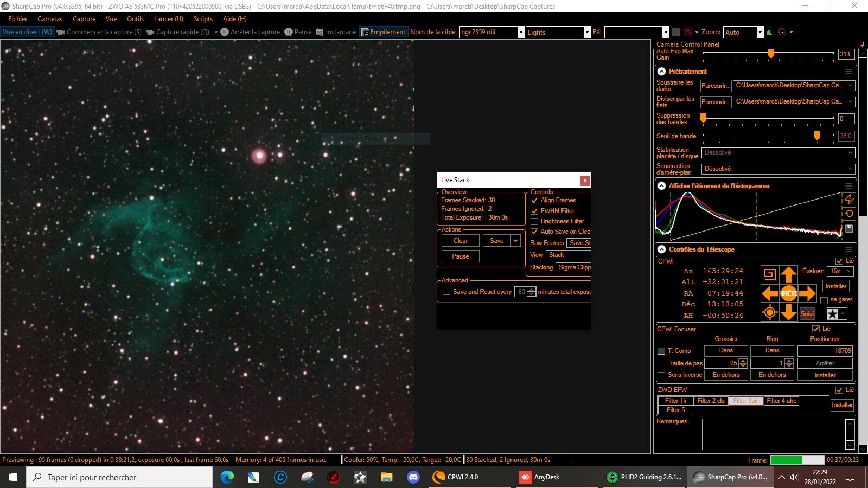
Task: Click the telescope slew left arrow
Action: pyautogui.click(x=770, y=293)
